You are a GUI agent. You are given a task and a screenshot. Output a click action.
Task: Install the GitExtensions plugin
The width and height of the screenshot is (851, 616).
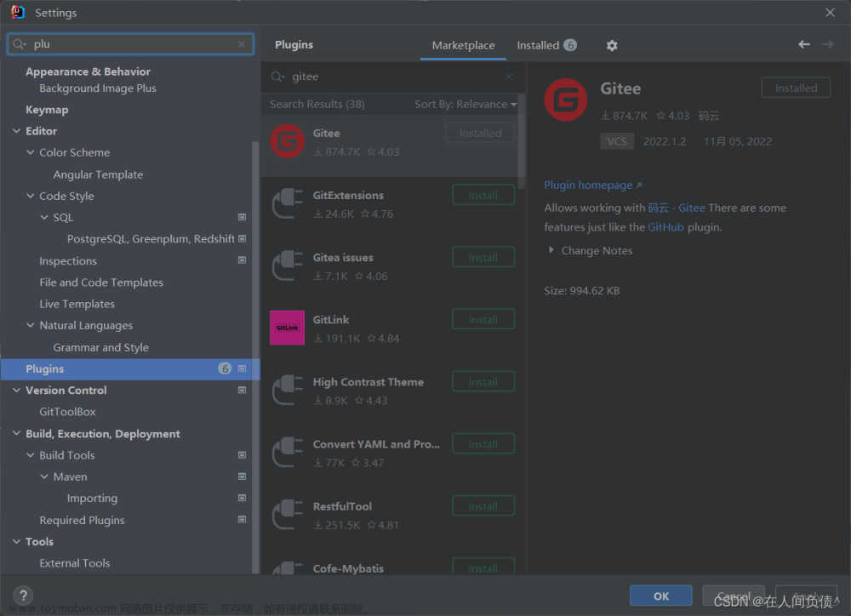coord(483,196)
